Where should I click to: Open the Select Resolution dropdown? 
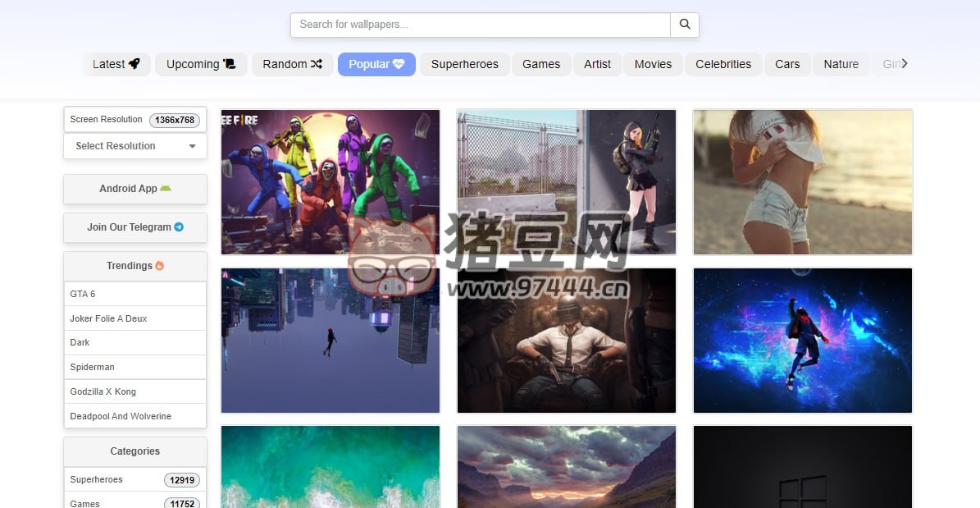(x=134, y=146)
